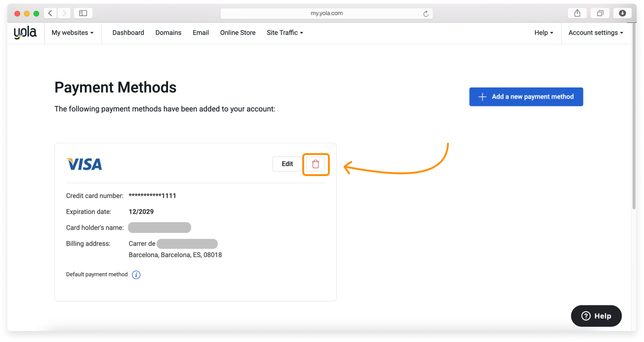This screenshot has width=644, height=342.
Task: Click the browser back arrow
Action: pos(50,13)
